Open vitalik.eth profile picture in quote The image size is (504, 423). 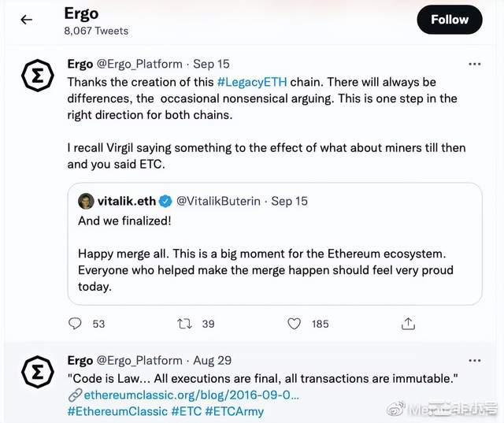pos(86,201)
